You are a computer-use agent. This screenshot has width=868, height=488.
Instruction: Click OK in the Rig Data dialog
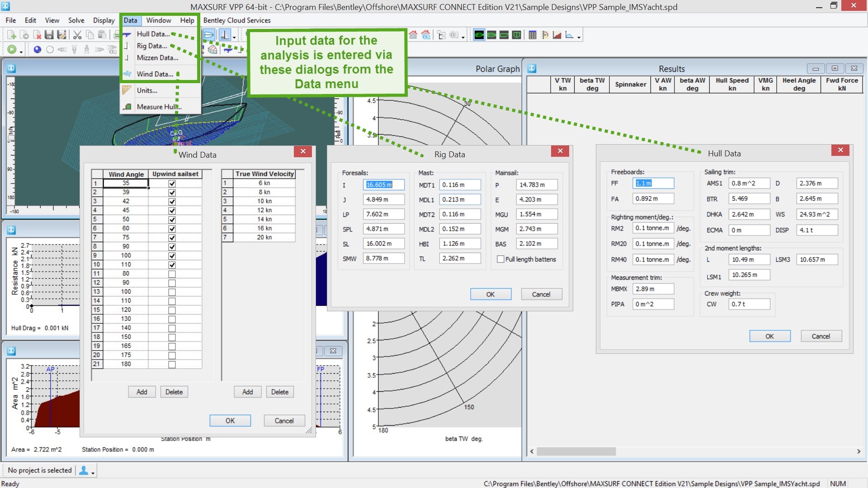491,294
